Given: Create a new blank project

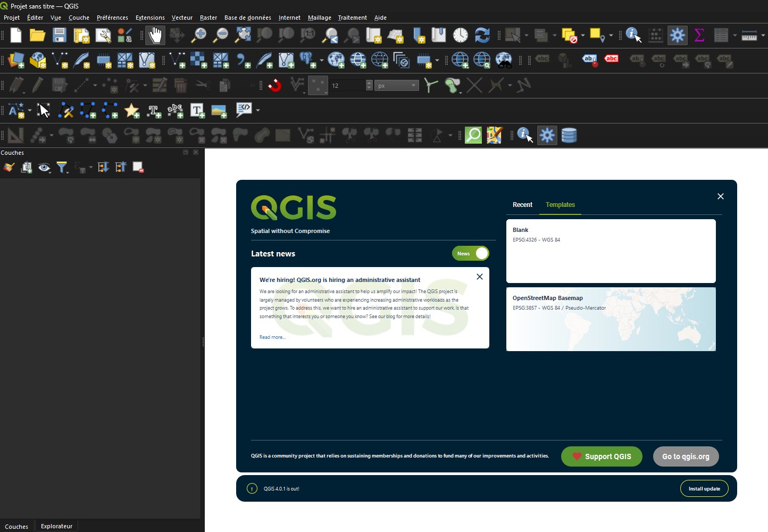Looking at the screenshot, I should (x=16, y=36).
